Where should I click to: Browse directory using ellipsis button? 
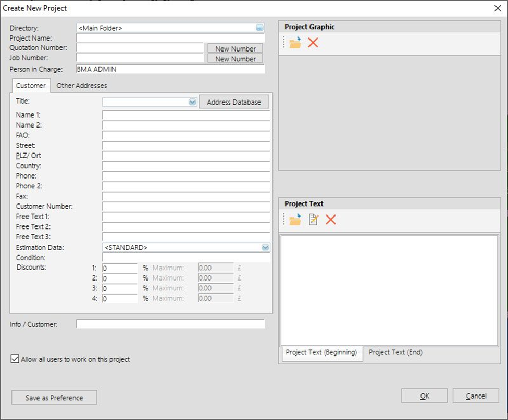point(259,28)
